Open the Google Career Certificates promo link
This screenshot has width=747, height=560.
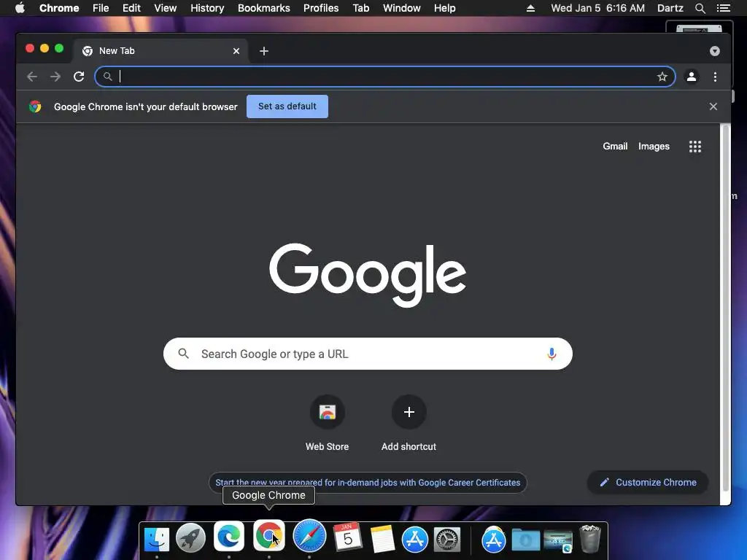[x=368, y=483]
